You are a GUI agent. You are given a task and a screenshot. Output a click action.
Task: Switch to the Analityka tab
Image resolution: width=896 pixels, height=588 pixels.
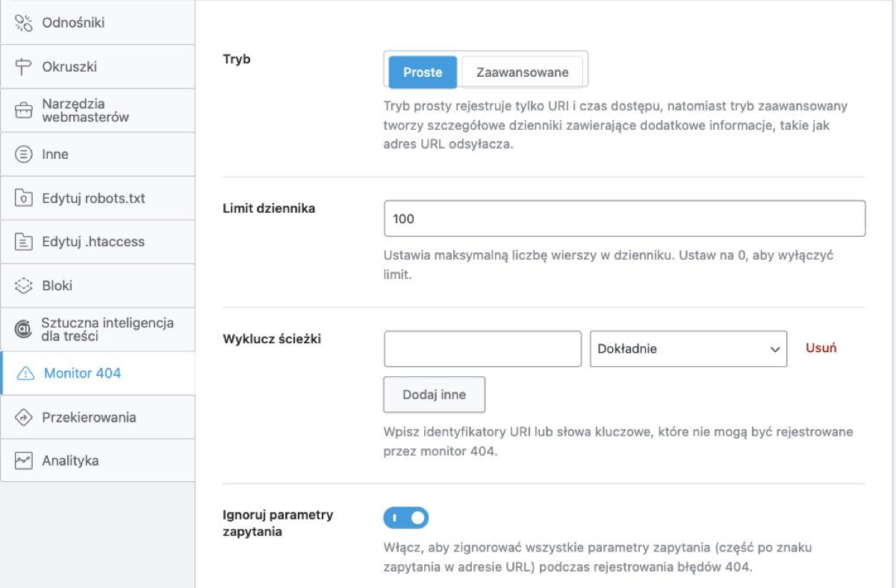click(97, 461)
